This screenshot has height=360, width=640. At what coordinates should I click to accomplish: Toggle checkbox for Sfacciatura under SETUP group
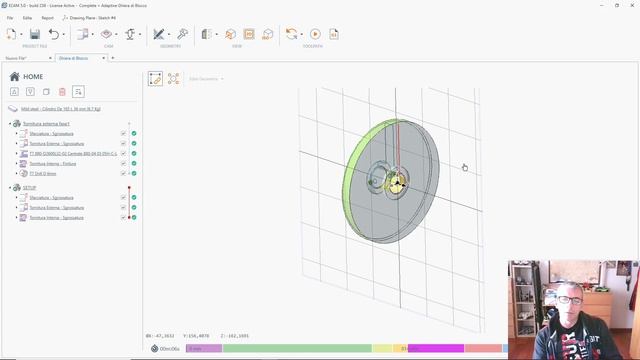[123, 198]
